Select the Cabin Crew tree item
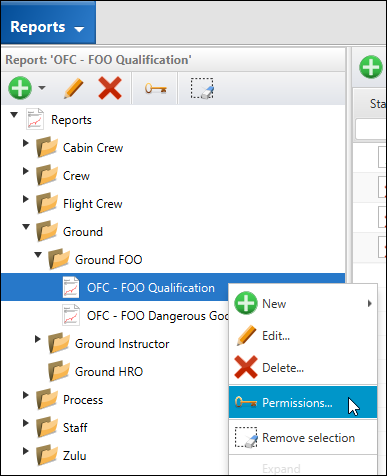 pyautogui.click(x=93, y=148)
